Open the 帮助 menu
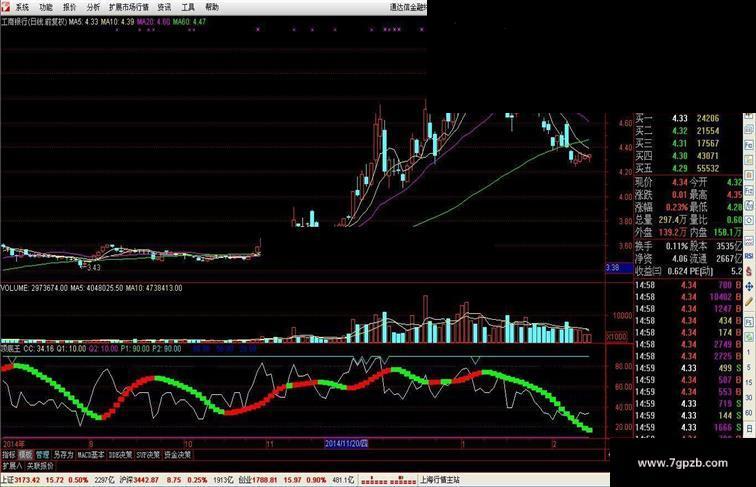Viewport: 756px width, 487px height. pos(212,7)
